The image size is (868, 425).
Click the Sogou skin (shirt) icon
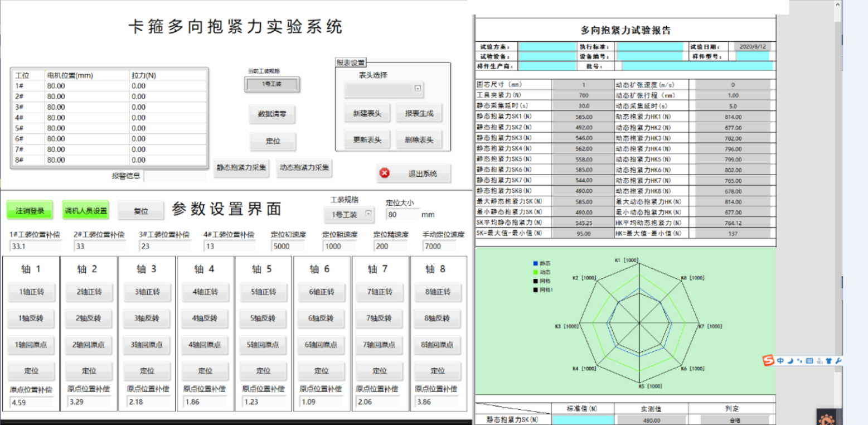coord(829,360)
